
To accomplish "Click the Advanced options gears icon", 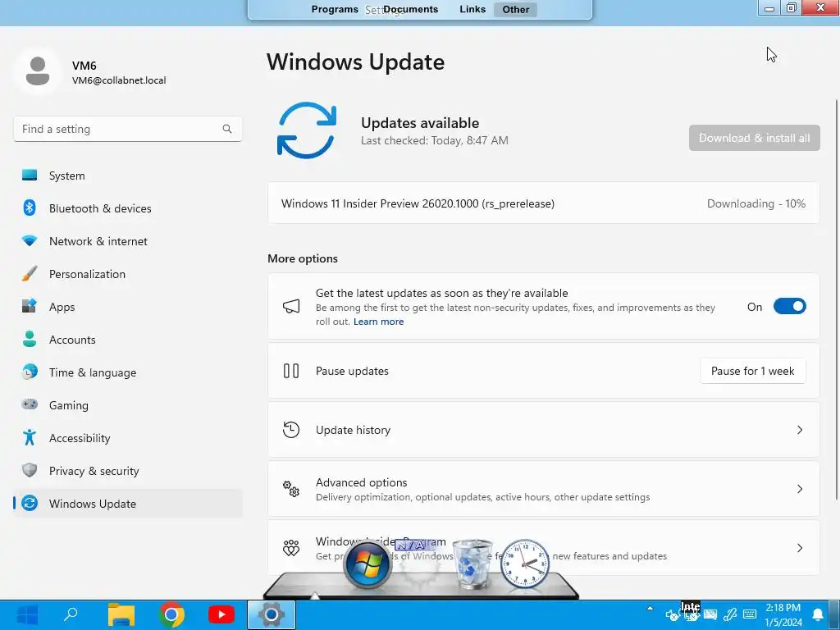I will [x=291, y=489].
